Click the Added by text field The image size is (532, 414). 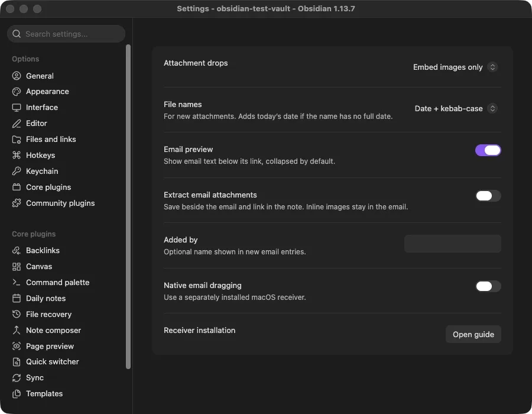tap(453, 244)
